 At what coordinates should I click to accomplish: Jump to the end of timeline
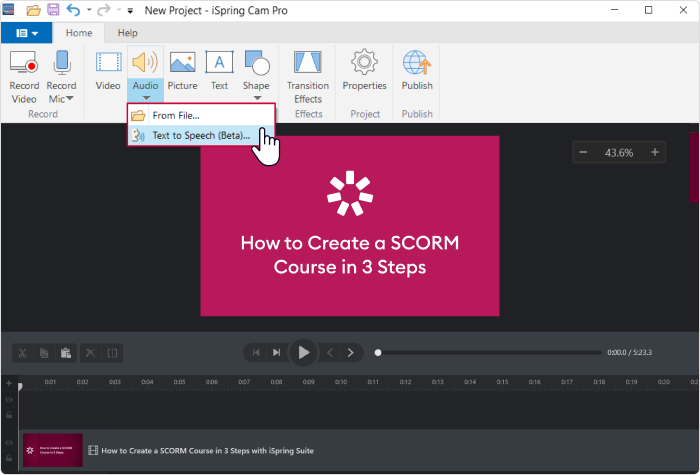click(x=276, y=353)
